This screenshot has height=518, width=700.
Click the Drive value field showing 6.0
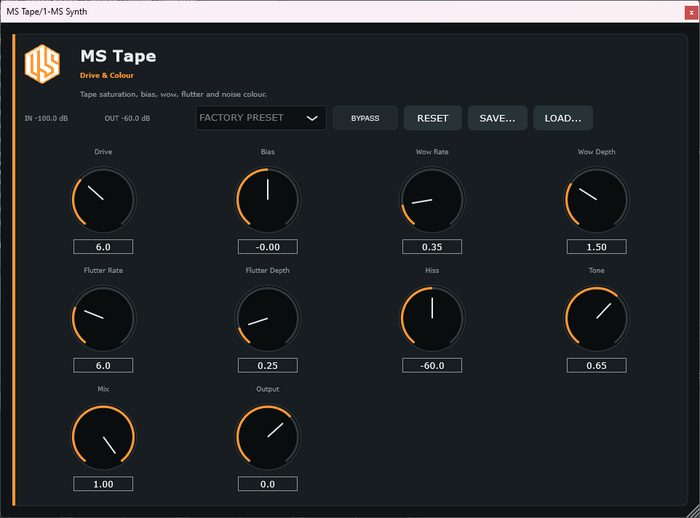click(103, 246)
